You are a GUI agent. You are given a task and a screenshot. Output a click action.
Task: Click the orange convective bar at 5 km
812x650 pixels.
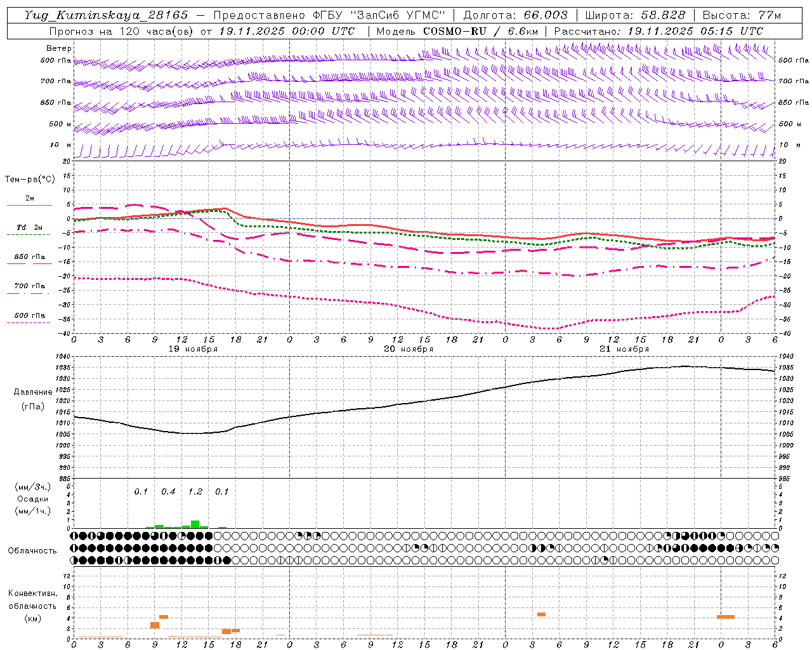541,614
